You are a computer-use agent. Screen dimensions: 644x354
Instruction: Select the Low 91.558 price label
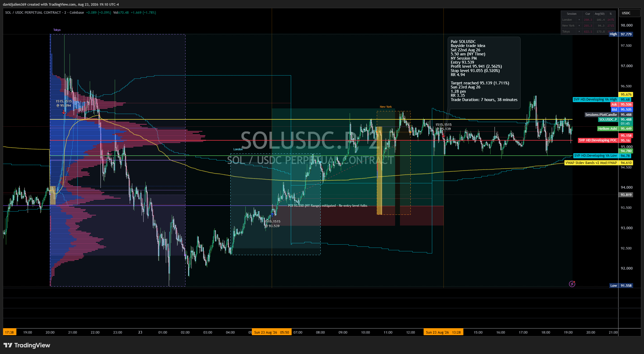(621, 285)
